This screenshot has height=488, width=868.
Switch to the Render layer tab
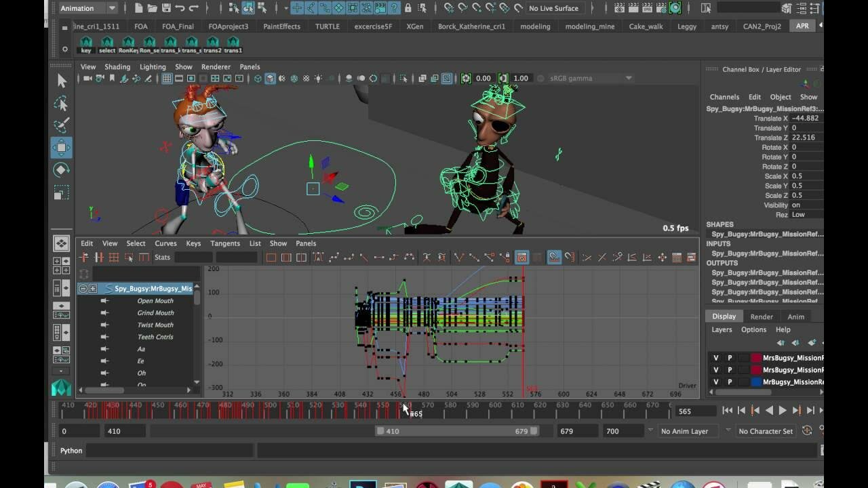point(762,317)
